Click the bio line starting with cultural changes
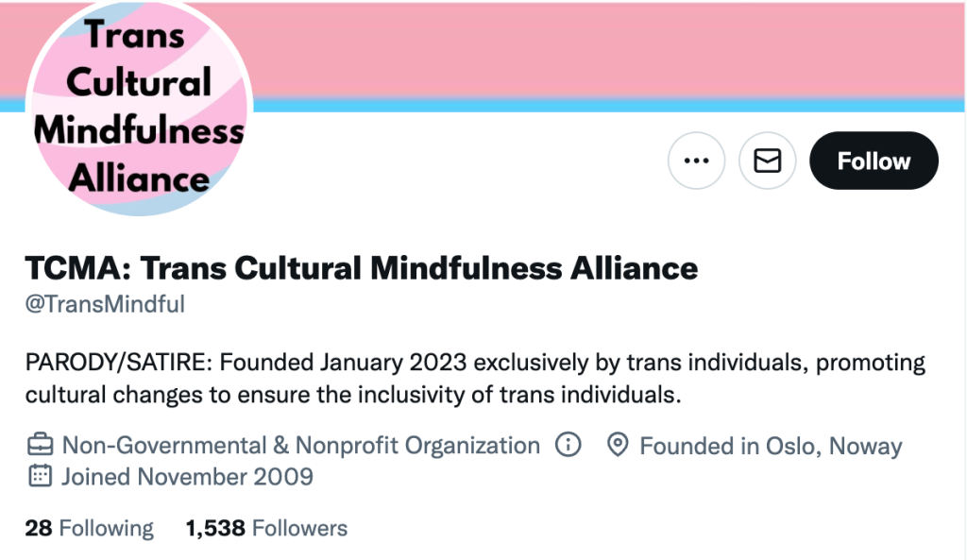This screenshot has height=560, width=967. point(353,395)
